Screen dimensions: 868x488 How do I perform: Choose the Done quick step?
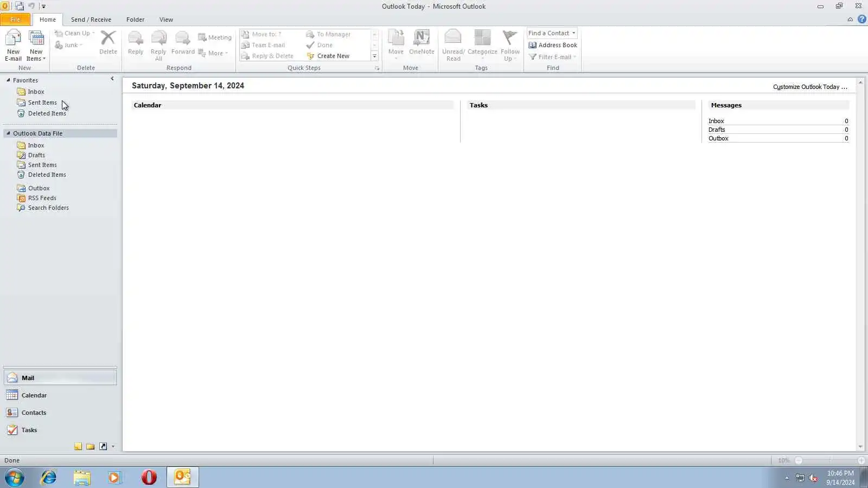tap(320, 45)
